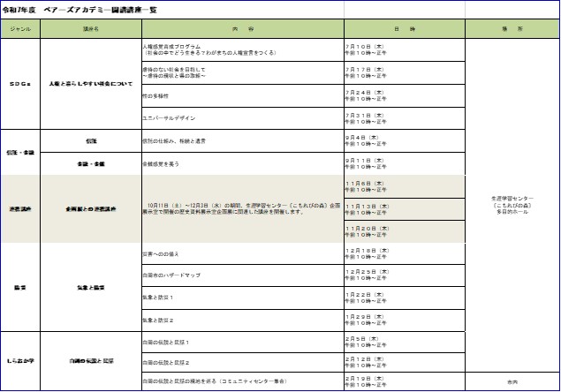
Task: Click the 10月11日(土) exhibition description cell
Action: click(x=243, y=209)
